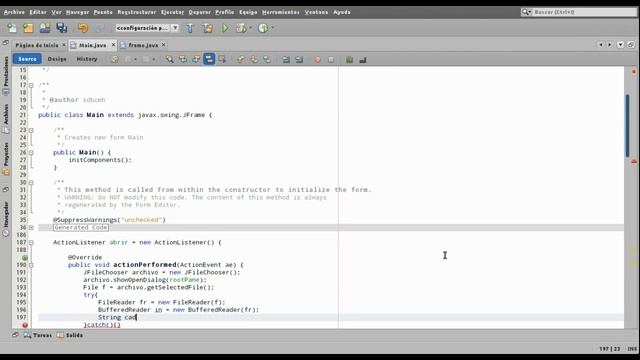Build the project with the hammer icon
This screenshot has height=360, width=640.
pyautogui.click(x=190, y=28)
